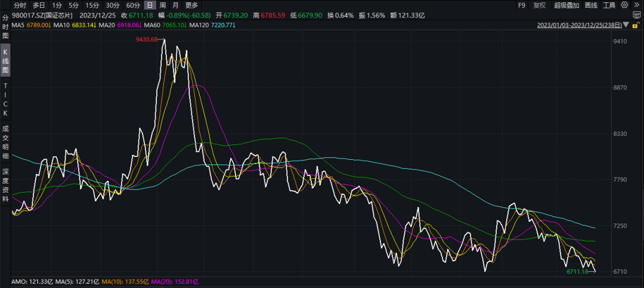Click the amplitude 振 1.56% value

pyautogui.click(x=371, y=15)
